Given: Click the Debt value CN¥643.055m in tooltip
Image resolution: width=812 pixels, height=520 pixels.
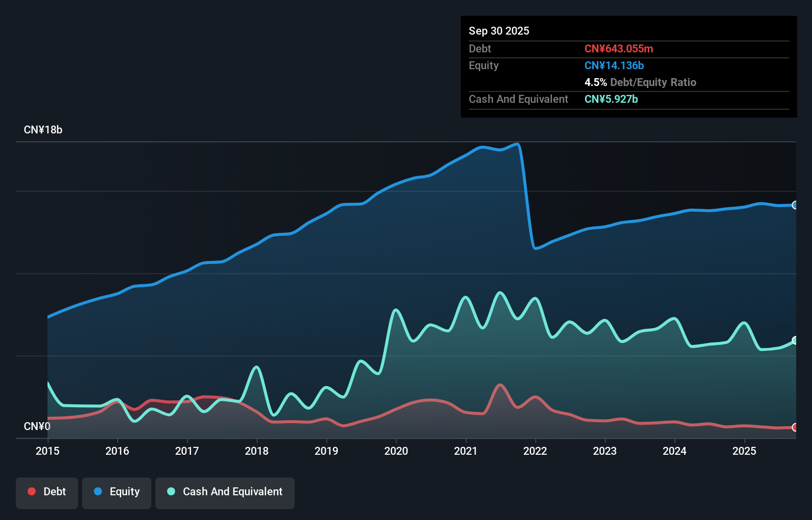Looking at the screenshot, I should pyautogui.click(x=619, y=48).
